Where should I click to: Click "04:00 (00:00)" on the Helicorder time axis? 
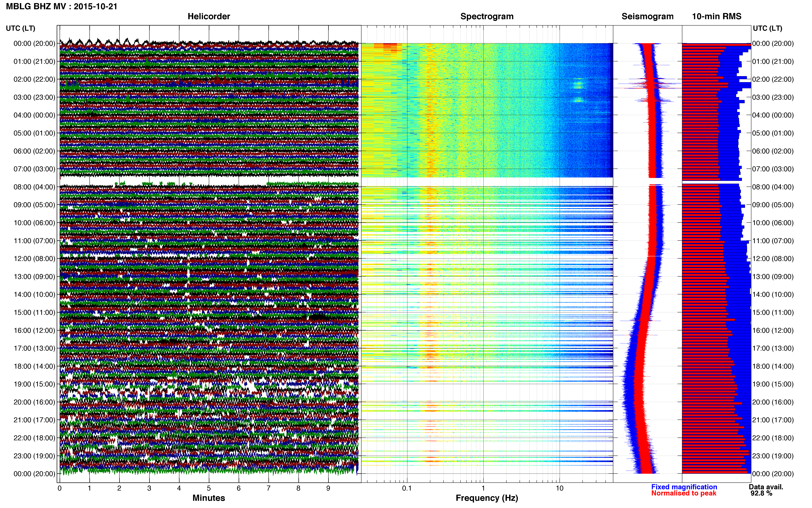point(34,115)
